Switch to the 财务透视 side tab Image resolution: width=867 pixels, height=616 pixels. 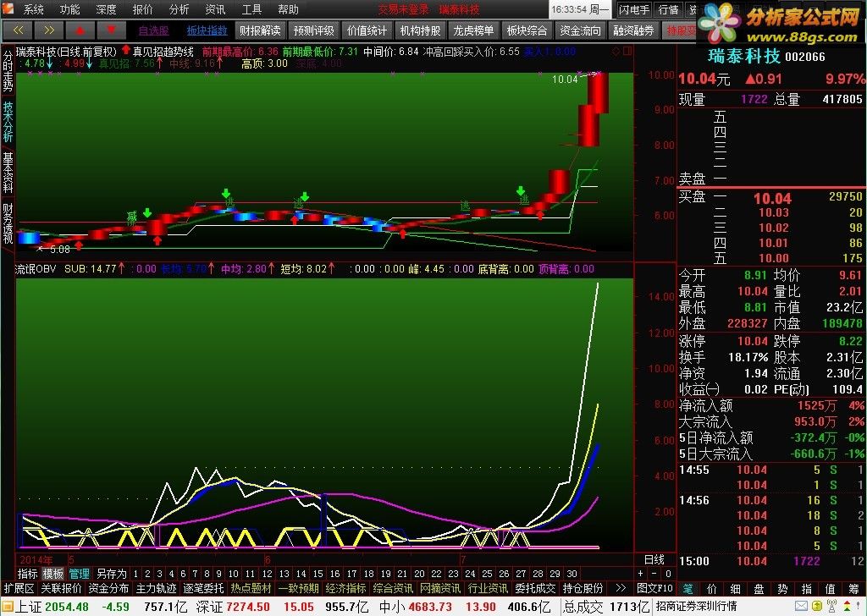coord(8,223)
